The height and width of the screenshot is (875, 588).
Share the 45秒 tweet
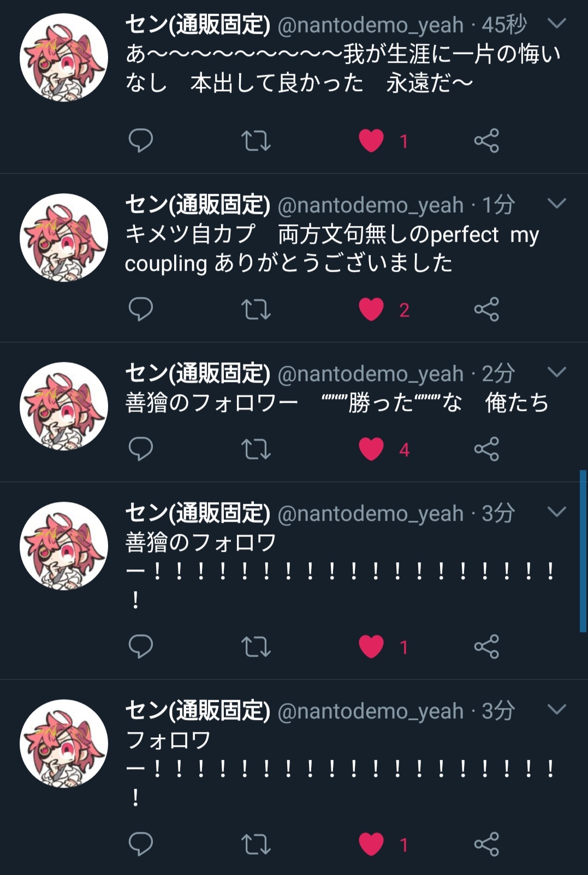coord(486,140)
